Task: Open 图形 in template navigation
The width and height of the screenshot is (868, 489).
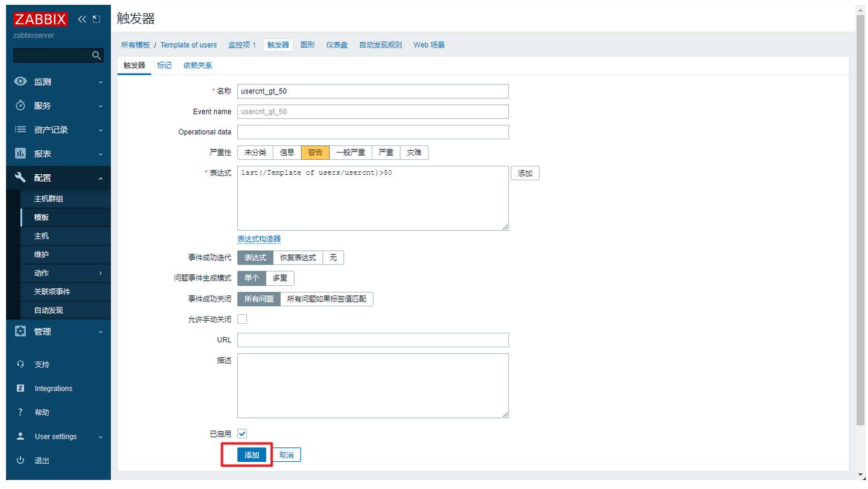Action: tap(307, 45)
